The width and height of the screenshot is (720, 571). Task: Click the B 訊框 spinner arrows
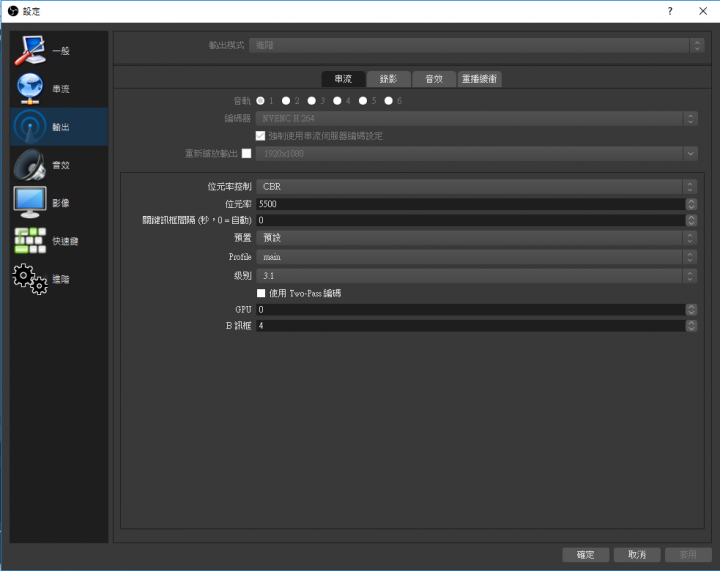(691, 325)
